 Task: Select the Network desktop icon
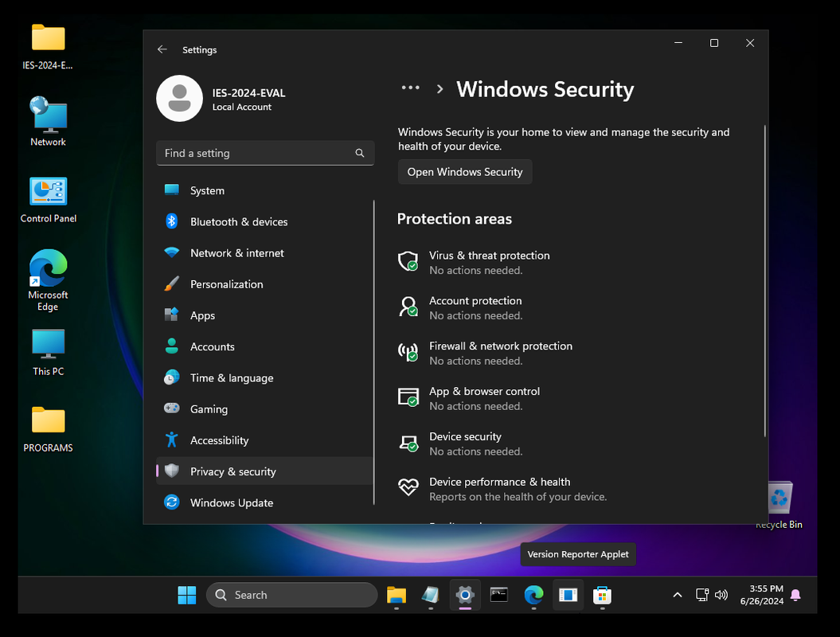click(48, 122)
